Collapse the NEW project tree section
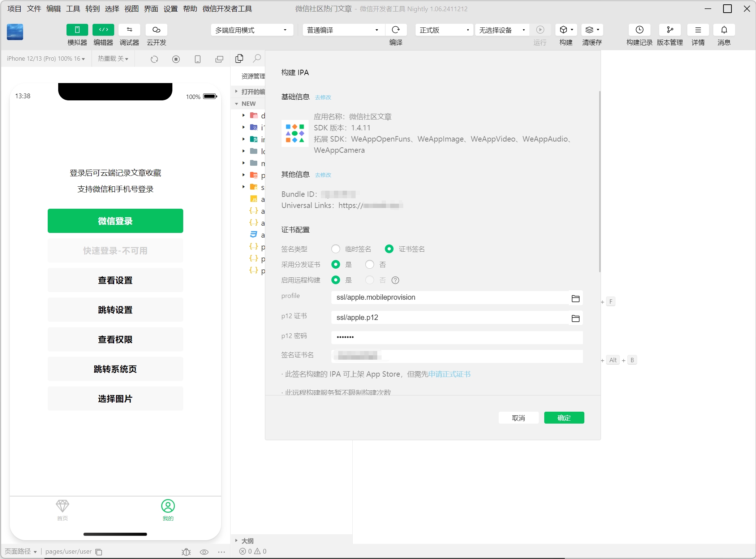Viewport: 756px width, 559px height. click(245, 104)
